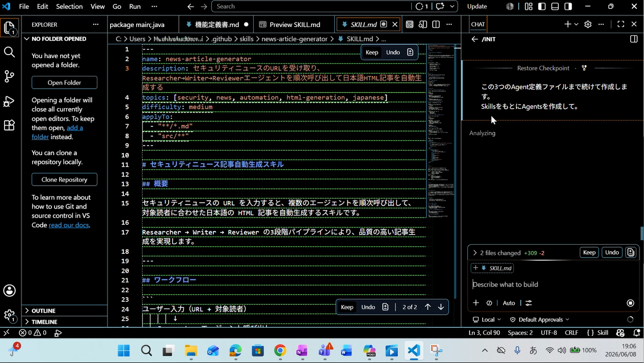Click the Update button in title bar

coord(477,7)
